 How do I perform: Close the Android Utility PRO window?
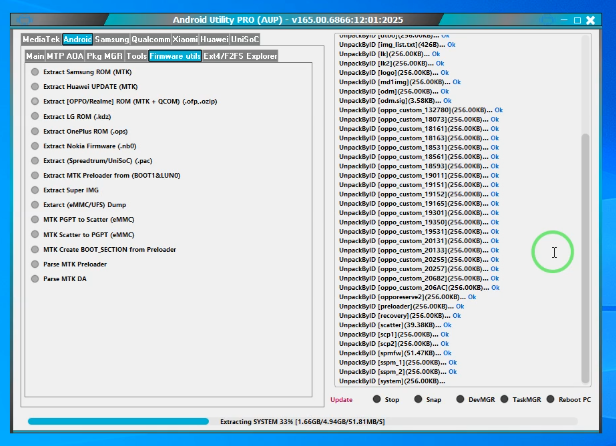[x=590, y=20]
